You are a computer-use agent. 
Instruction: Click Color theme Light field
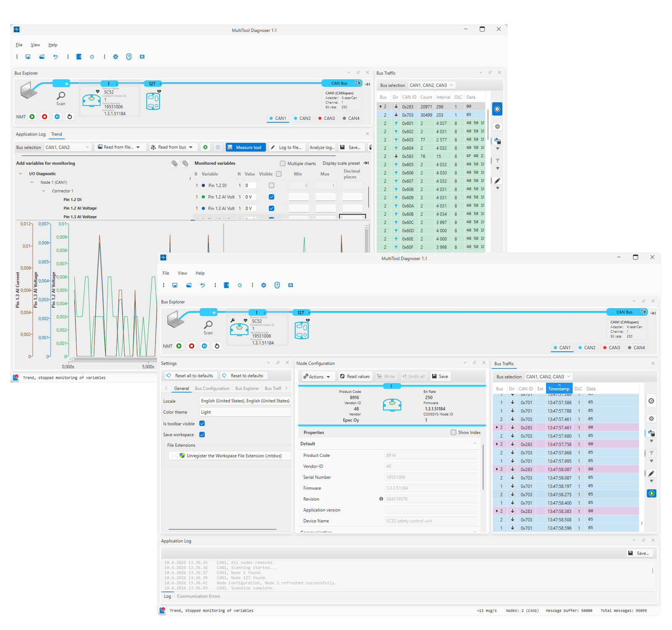pyautogui.click(x=245, y=412)
